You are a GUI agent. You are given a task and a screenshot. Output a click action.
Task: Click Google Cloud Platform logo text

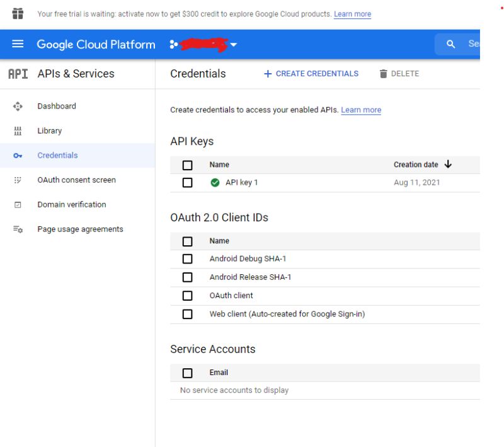point(96,44)
